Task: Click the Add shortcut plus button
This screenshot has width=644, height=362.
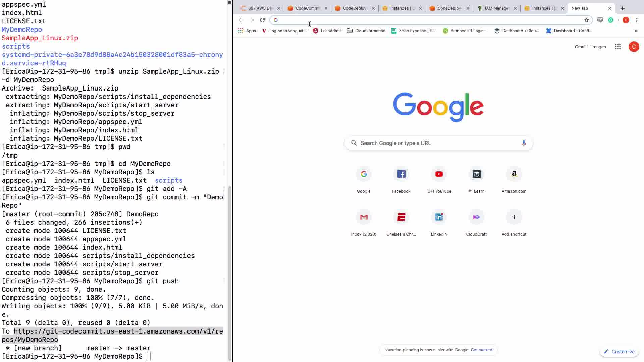Action: (514, 217)
